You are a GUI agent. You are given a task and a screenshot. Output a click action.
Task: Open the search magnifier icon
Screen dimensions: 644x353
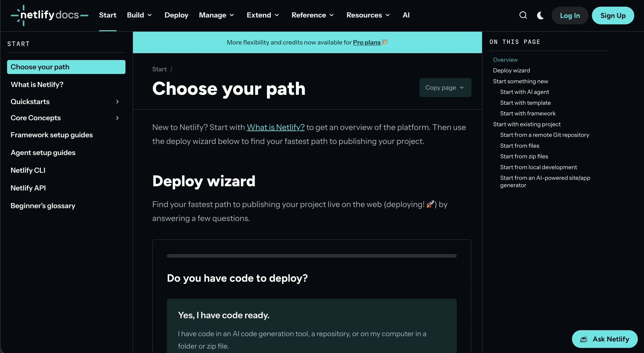pos(523,15)
